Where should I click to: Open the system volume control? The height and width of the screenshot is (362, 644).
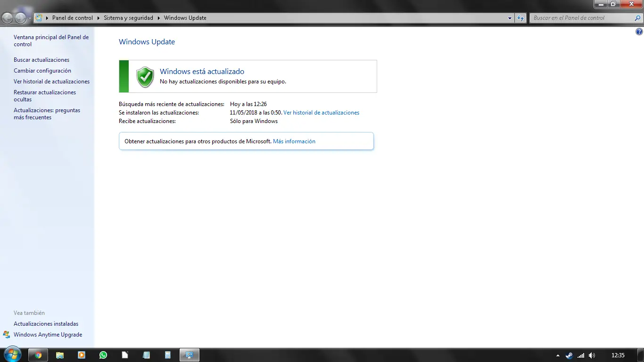592,355
